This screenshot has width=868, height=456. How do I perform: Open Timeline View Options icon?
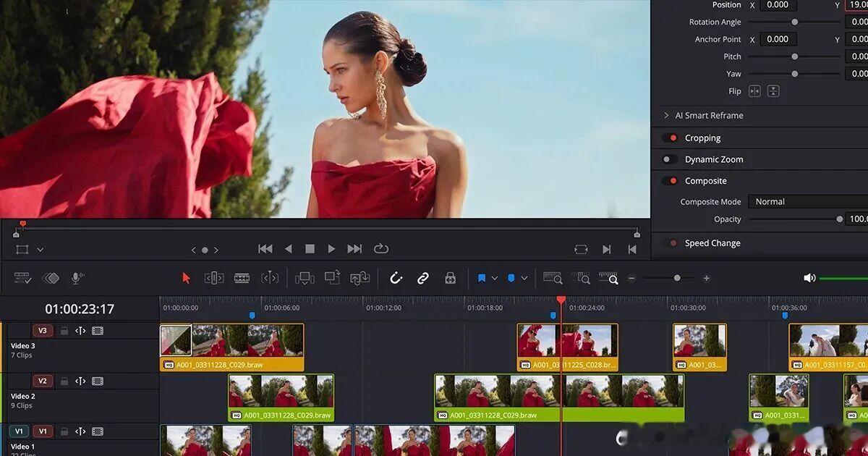pos(22,278)
